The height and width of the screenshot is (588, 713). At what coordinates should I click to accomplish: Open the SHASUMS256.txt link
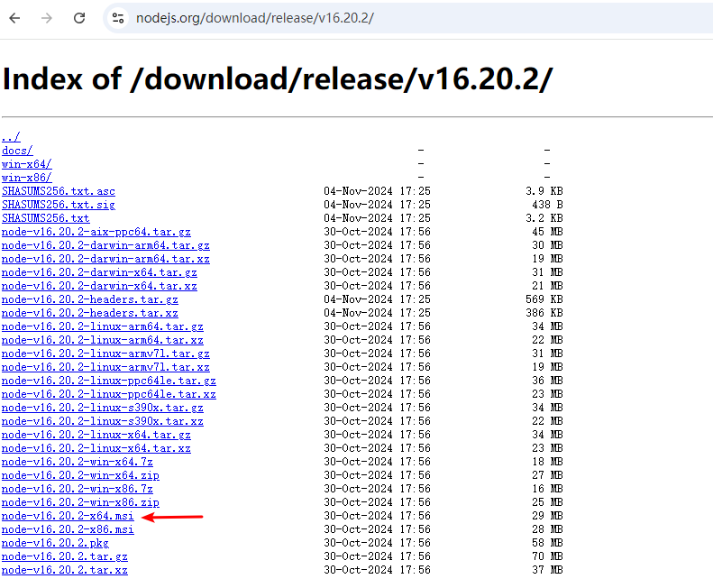45,218
